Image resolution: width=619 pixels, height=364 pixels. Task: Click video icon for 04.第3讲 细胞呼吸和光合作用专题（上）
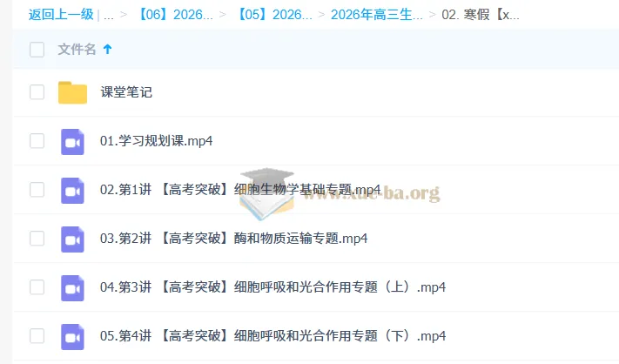pyautogui.click(x=72, y=287)
